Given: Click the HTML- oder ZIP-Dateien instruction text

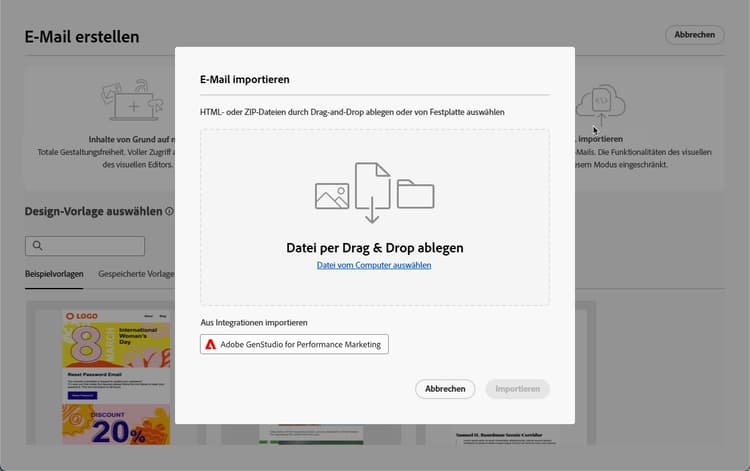Looking at the screenshot, I should (x=352, y=112).
